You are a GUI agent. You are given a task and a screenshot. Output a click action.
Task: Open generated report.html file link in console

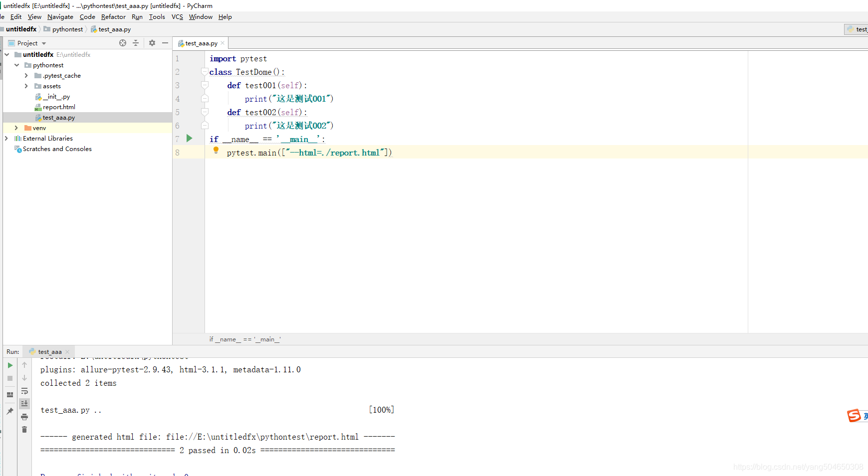[262, 437]
